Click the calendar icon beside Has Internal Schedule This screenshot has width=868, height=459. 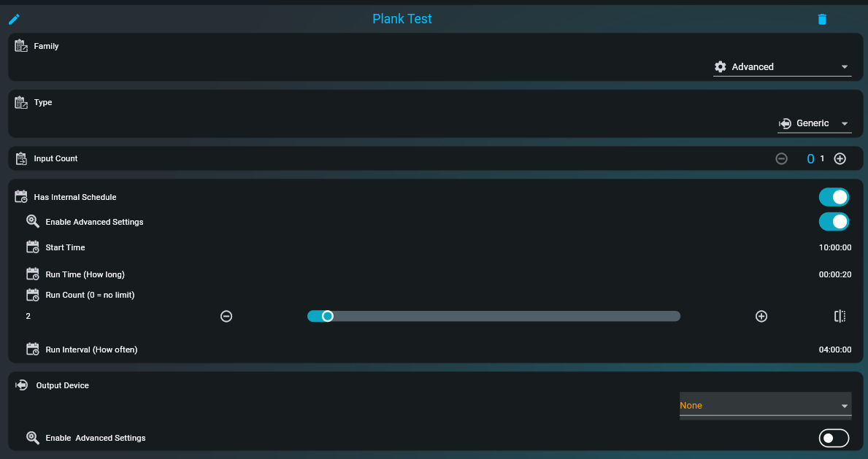tap(21, 197)
